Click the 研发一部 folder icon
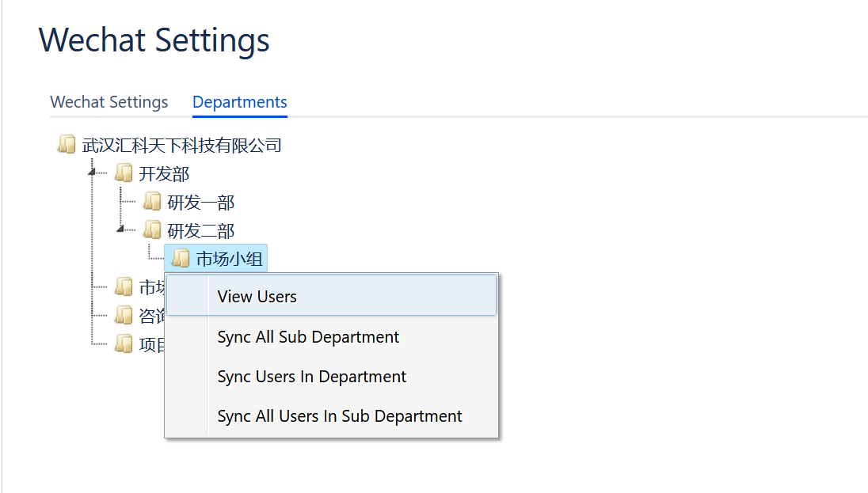This screenshot has height=493, width=868. tap(152, 202)
